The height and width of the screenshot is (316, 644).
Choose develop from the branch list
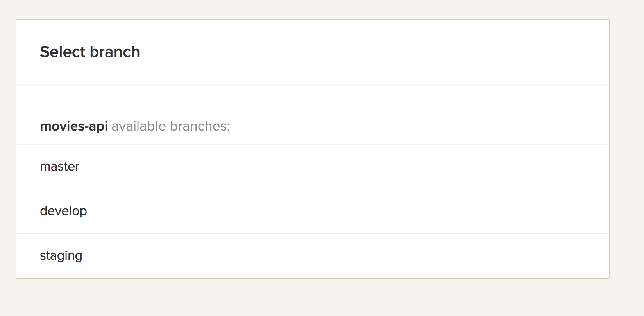point(313,211)
